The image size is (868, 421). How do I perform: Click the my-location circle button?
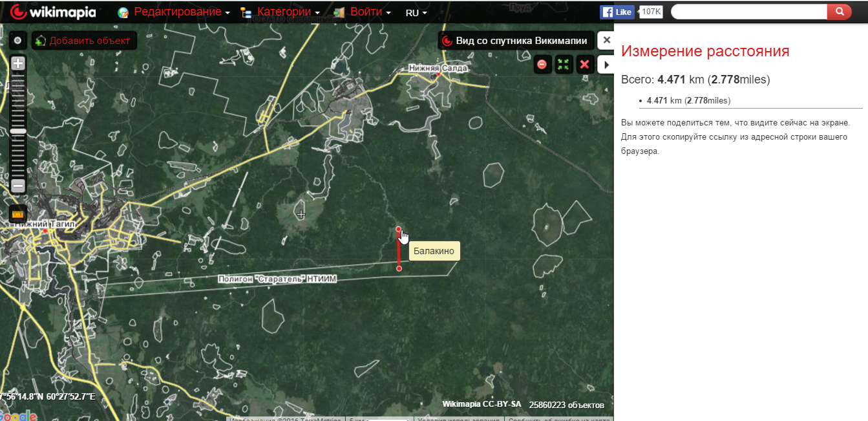coord(17,41)
